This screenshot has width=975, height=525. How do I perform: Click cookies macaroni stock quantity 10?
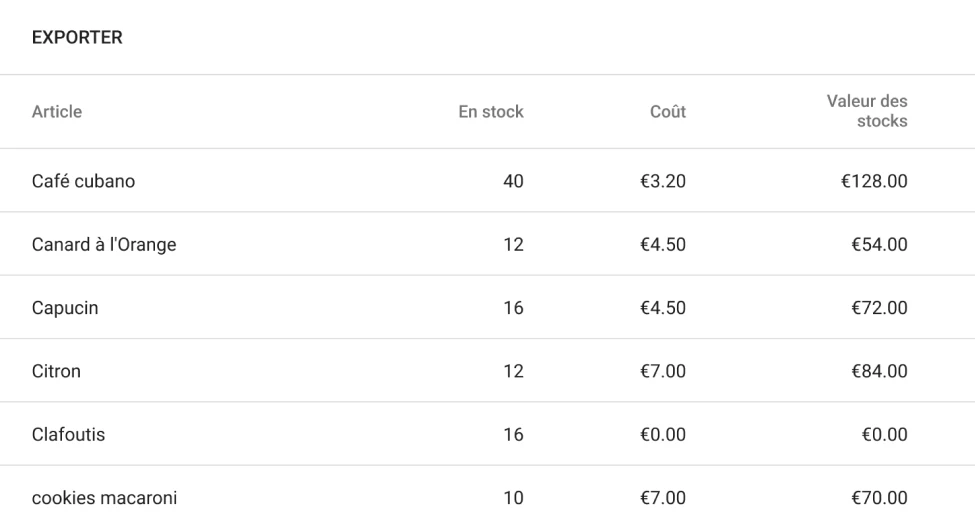[513, 497]
